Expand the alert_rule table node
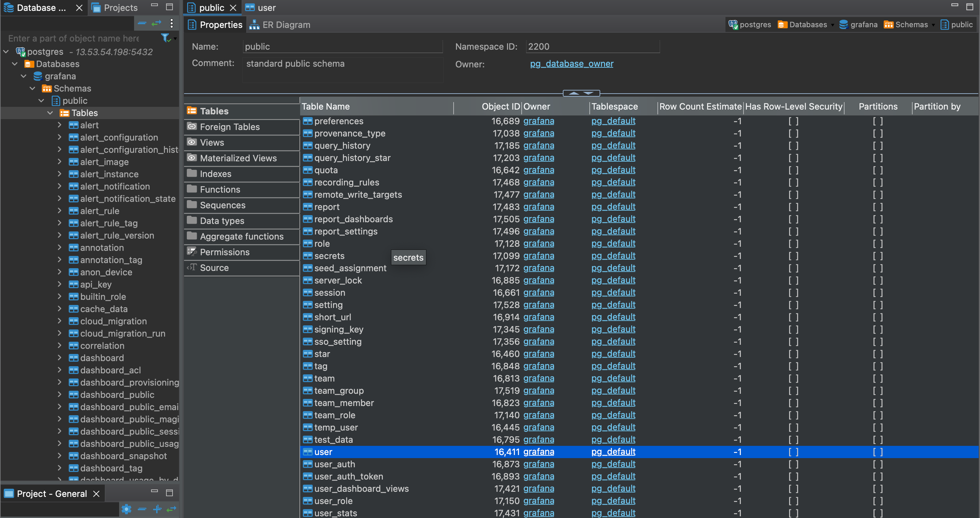 pyautogui.click(x=59, y=211)
